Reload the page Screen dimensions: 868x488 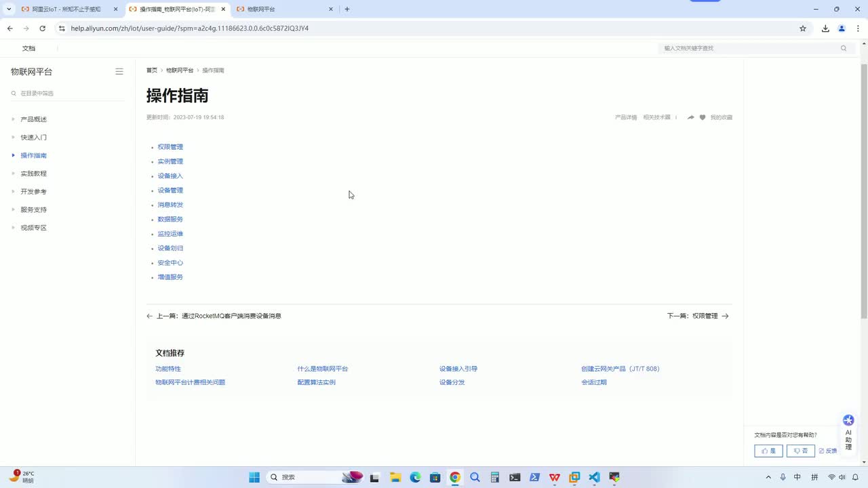pyautogui.click(x=42, y=28)
